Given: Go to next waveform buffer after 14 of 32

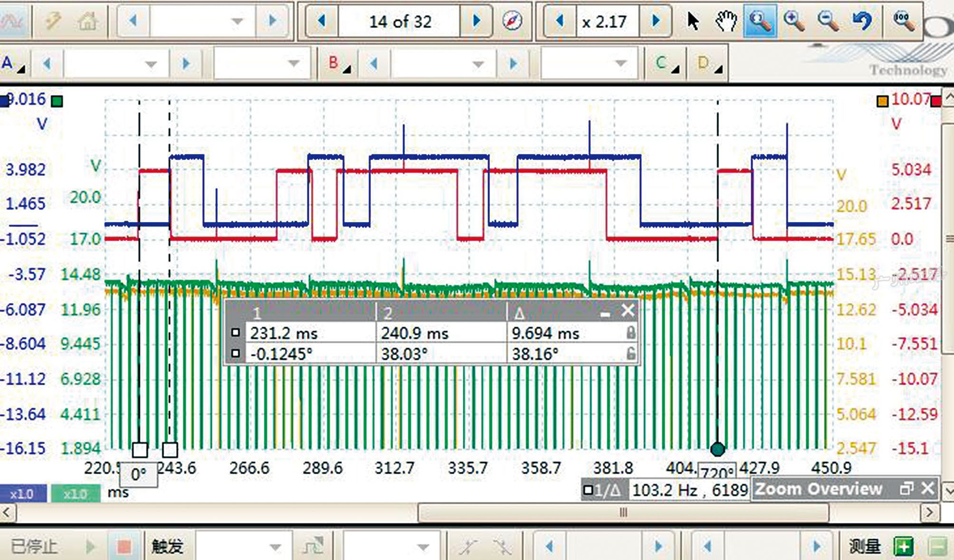Looking at the screenshot, I should 477,21.
